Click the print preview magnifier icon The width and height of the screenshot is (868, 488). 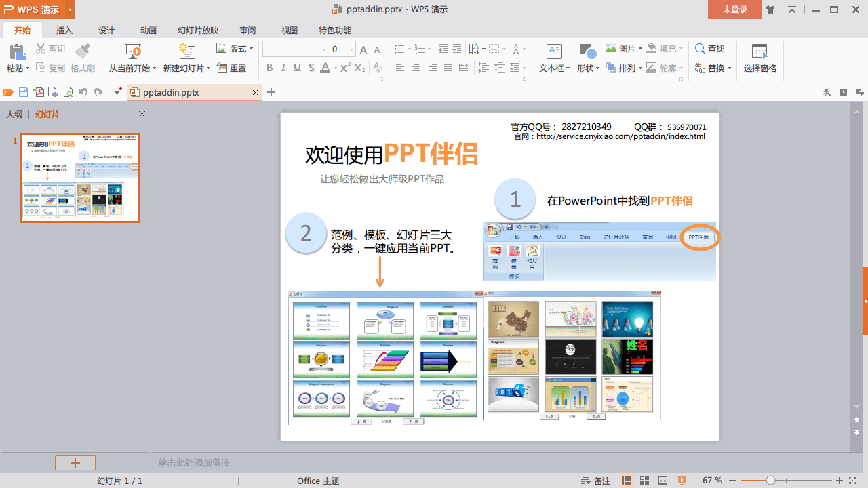pyautogui.click(x=68, y=92)
